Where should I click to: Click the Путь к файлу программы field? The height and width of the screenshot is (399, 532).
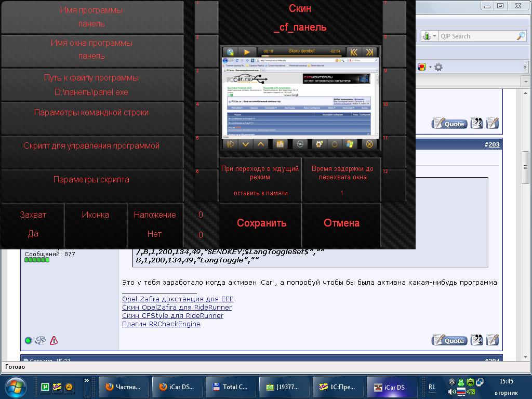tap(91, 85)
